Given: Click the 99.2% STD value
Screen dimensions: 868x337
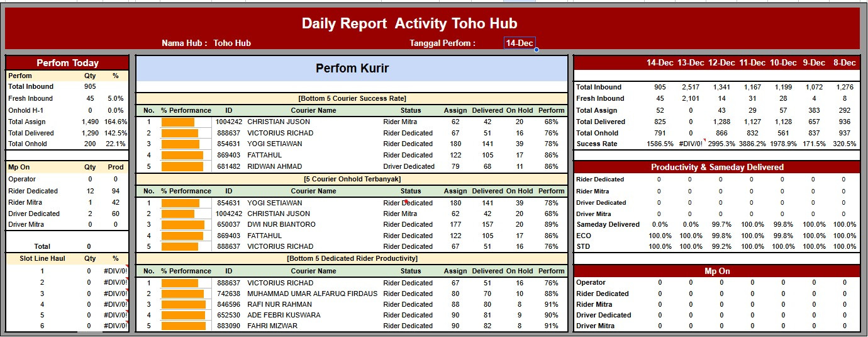Looking at the screenshot, I should [x=721, y=246].
